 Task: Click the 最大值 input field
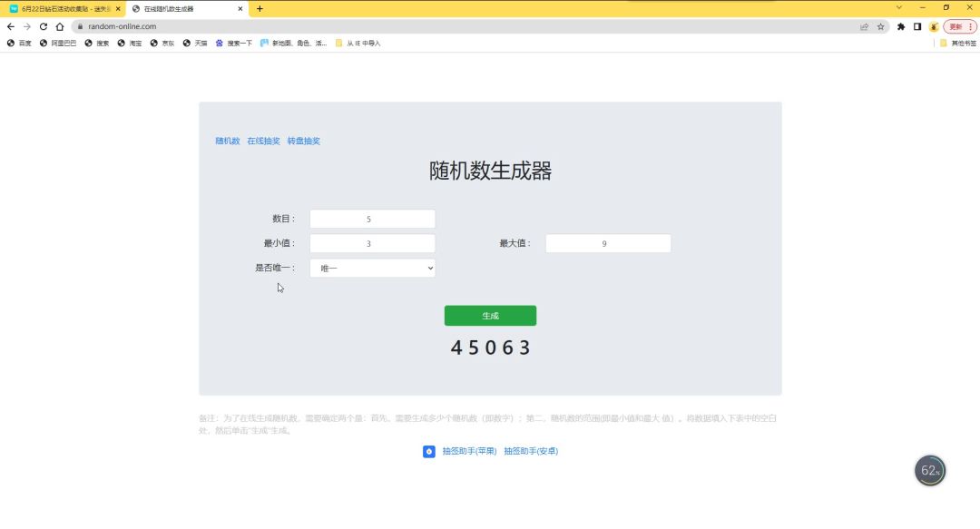click(608, 244)
